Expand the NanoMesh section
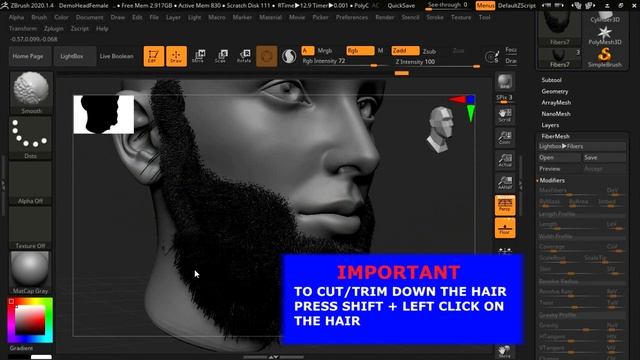Viewport: 640px width, 360px height. [556, 114]
